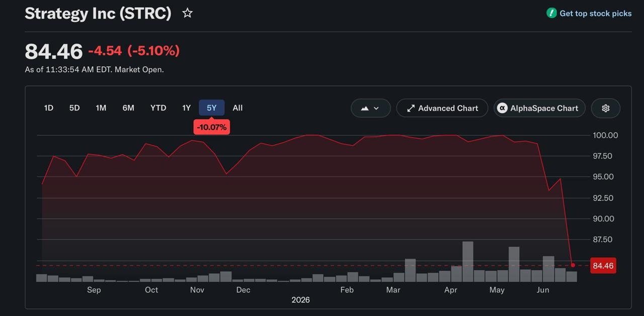Image resolution: width=644 pixels, height=316 pixels.
Task: Open the chart type dropdown
Action: 370,108
